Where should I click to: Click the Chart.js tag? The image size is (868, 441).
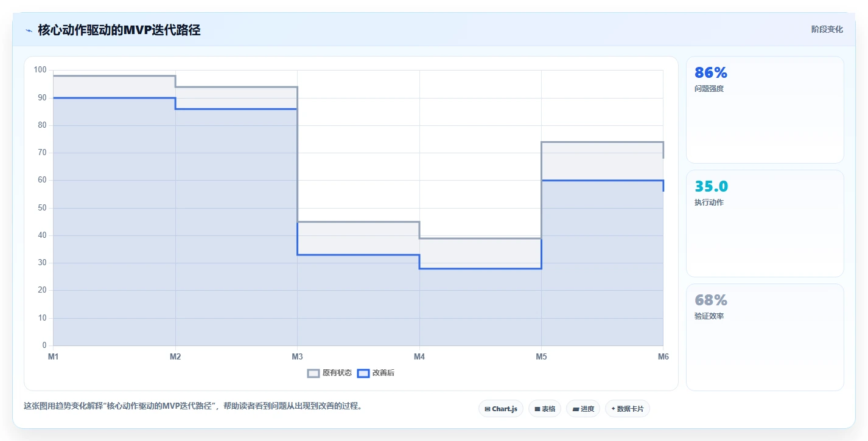501,409
